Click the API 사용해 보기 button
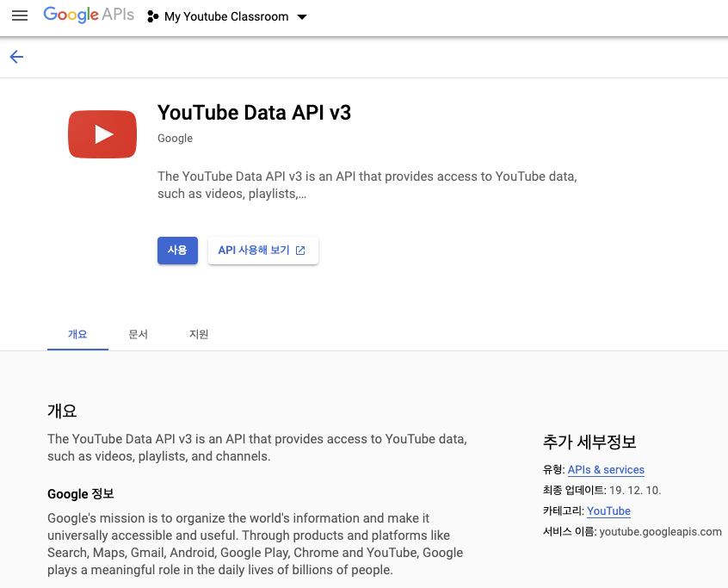This screenshot has width=728, height=588. (262, 251)
